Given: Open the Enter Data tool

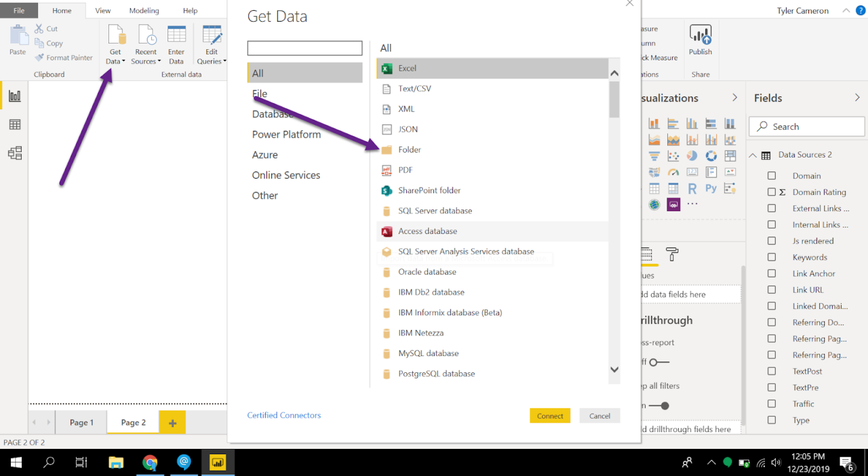Looking at the screenshot, I should tap(176, 45).
